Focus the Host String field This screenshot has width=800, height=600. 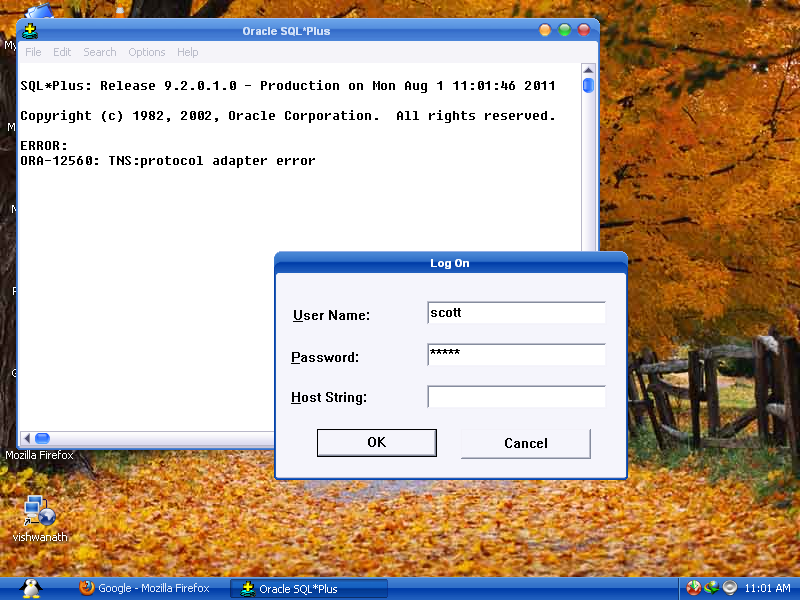pyautogui.click(x=516, y=396)
